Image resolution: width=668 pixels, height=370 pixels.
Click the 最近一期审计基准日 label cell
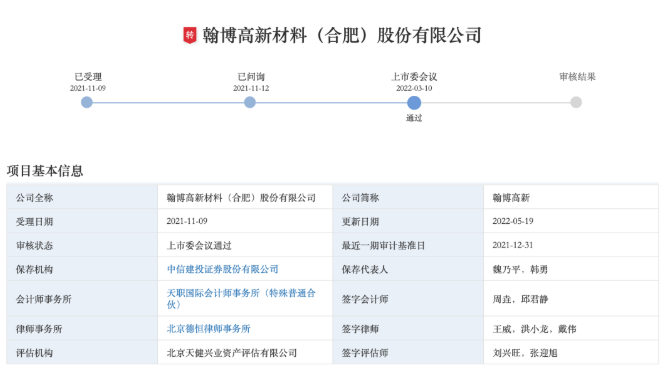tap(408, 245)
